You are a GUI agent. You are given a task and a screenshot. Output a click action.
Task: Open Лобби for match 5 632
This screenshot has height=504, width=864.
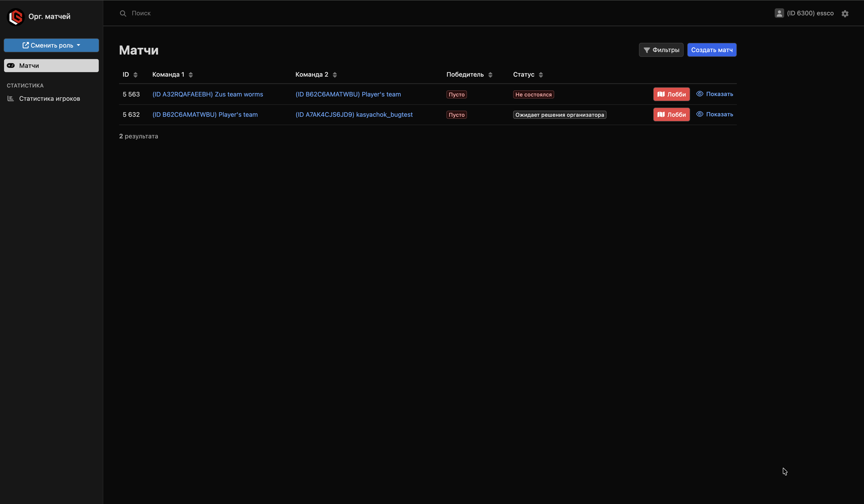(x=671, y=115)
